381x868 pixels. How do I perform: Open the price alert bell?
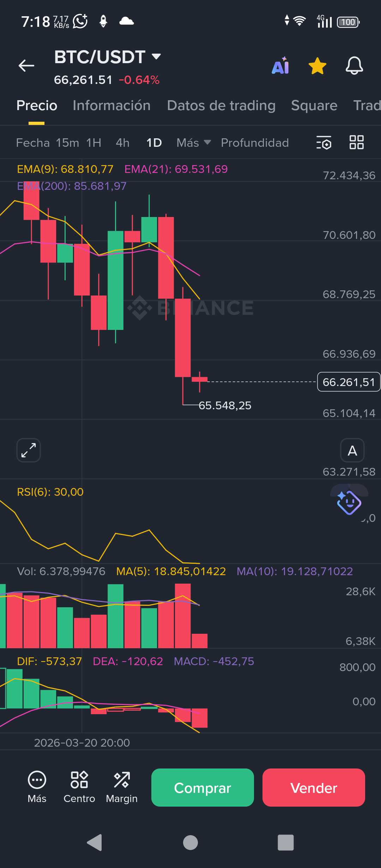[354, 66]
